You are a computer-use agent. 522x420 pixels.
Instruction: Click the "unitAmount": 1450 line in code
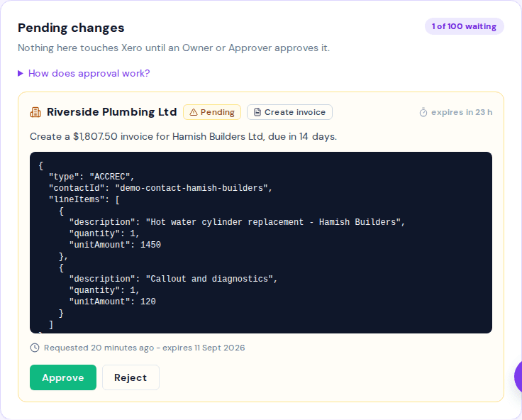115,245
